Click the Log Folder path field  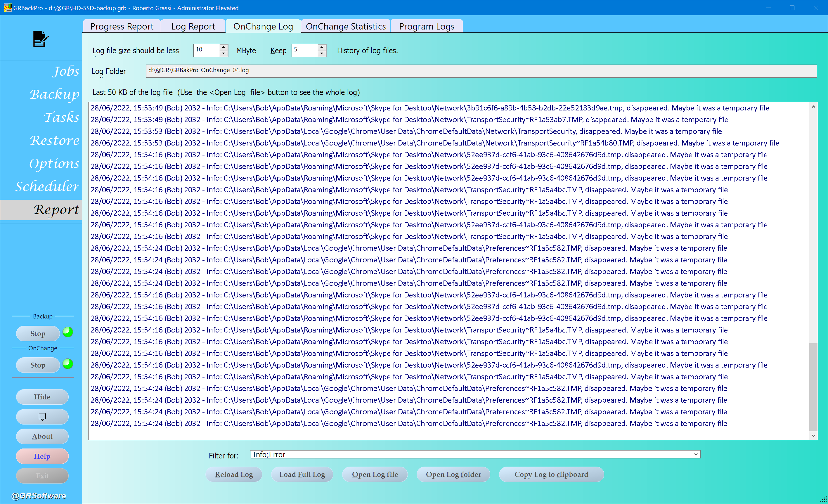click(481, 71)
